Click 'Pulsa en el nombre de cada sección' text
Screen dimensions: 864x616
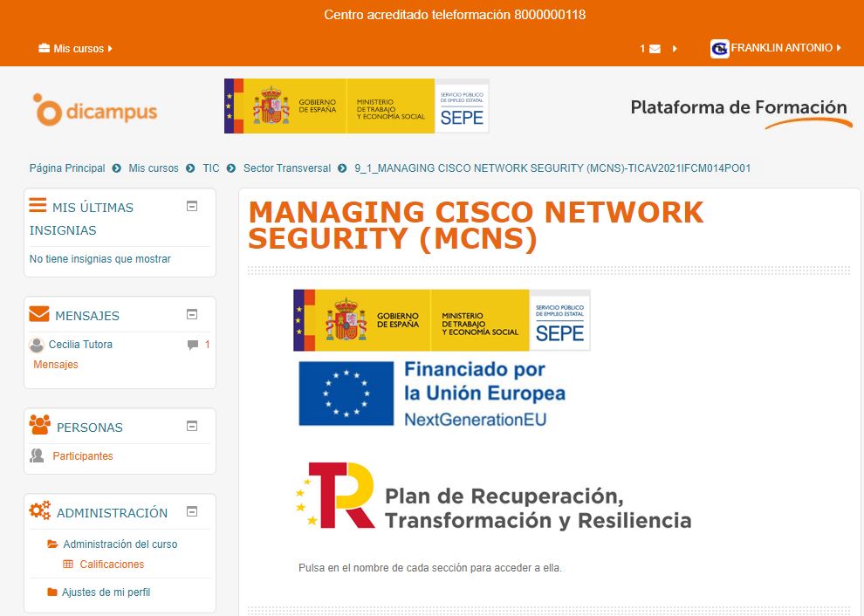[429, 567]
